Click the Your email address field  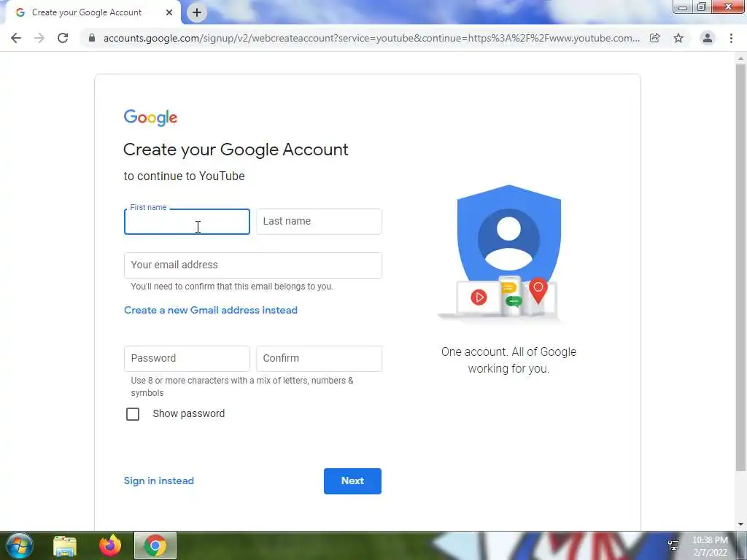[253, 265]
